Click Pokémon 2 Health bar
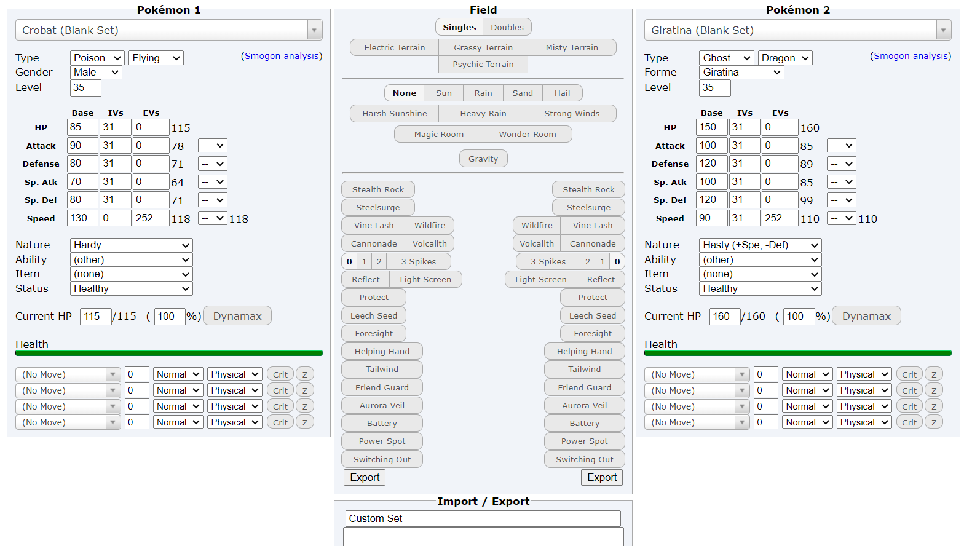Viewport: 980px width, 546px height. pos(798,353)
